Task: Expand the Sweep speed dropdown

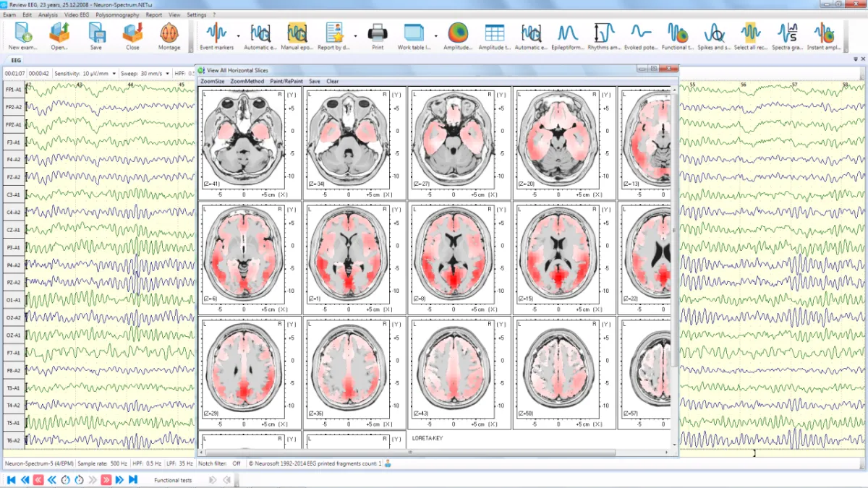Action: (x=167, y=73)
